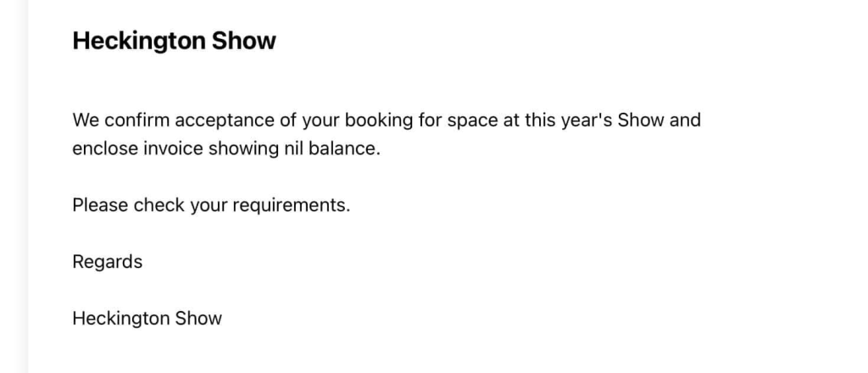The width and height of the screenshot is (868, 373).
Task: Click the "enclose invoice showing nil balance" line
Action: [226, 148]
